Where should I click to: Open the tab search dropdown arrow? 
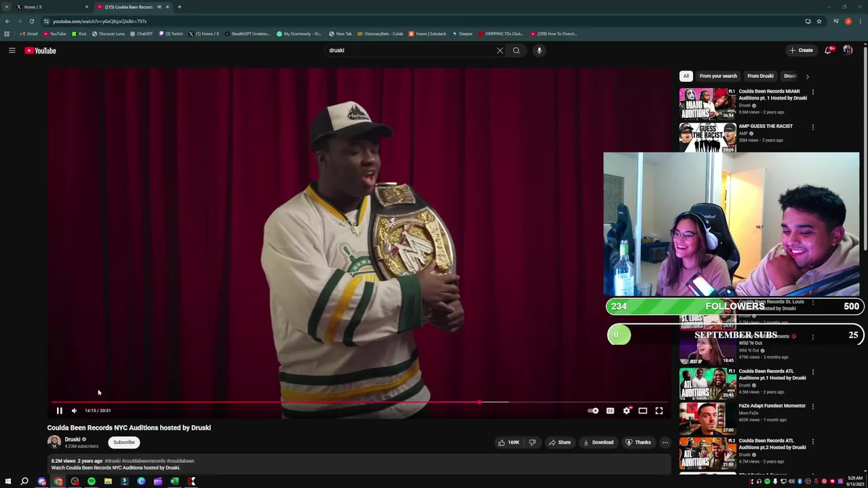pyautogui.click(x=7, y=7)
